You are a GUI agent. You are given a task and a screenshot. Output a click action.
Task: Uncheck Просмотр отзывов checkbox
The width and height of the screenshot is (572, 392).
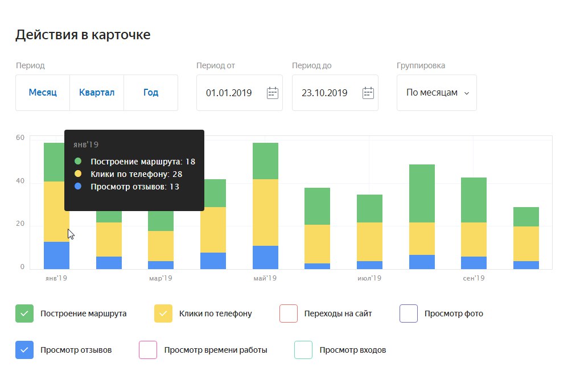[x=24, y=350]
